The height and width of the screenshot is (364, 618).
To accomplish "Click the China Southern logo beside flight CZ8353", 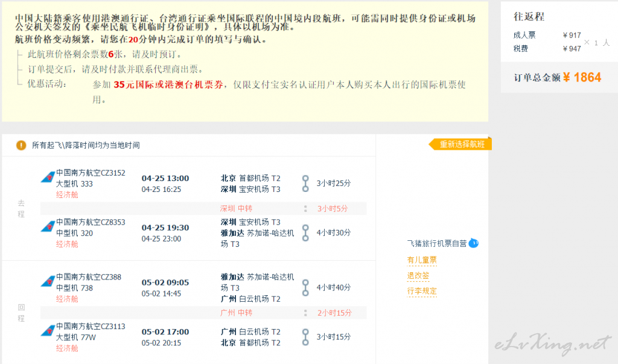I will point(48,226).
